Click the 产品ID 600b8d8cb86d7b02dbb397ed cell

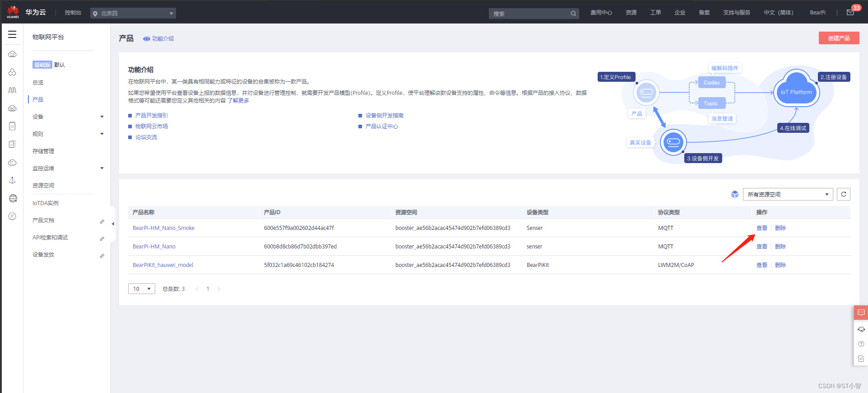coord(300,247)
